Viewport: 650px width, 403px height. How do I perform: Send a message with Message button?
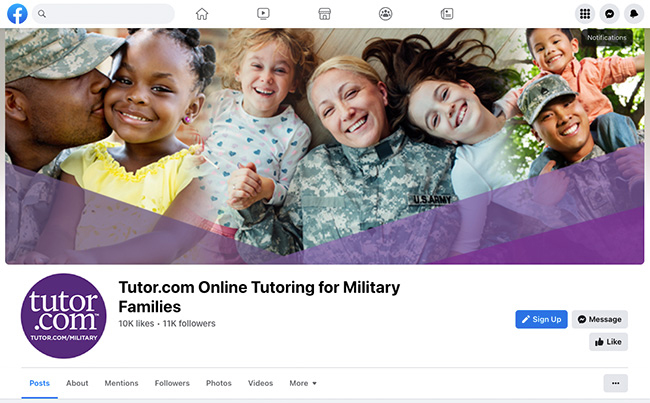click(600, 319)
